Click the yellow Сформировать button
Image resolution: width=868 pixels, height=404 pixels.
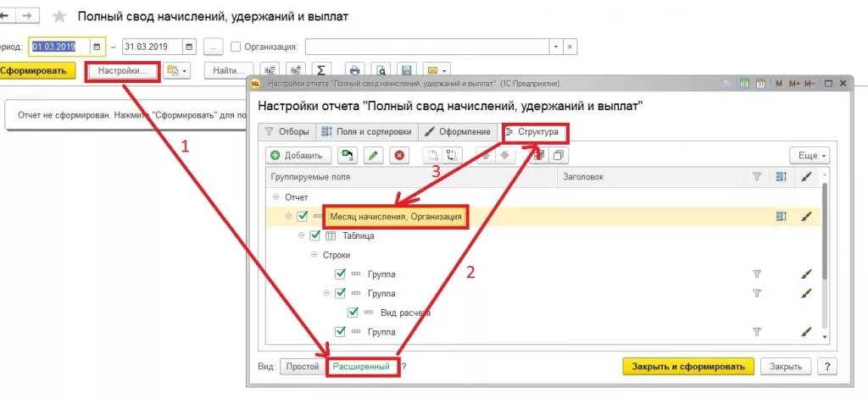click(37, 71)
